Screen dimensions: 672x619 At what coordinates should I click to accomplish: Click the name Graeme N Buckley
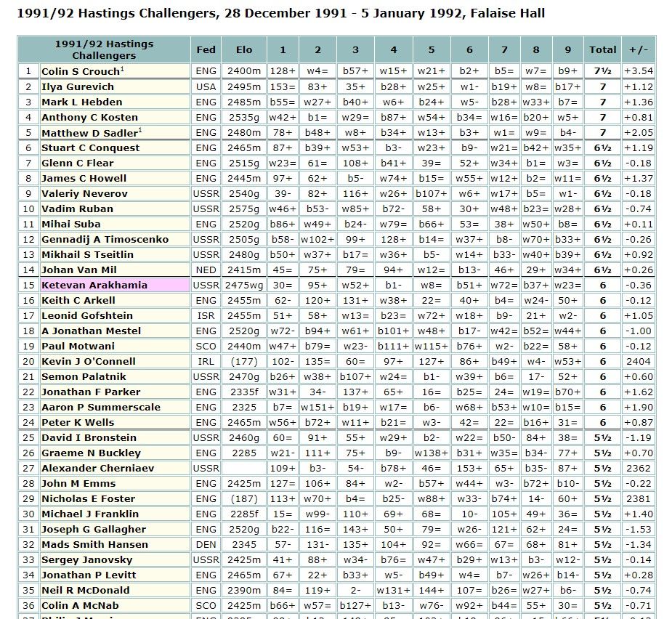click(91, 453)
